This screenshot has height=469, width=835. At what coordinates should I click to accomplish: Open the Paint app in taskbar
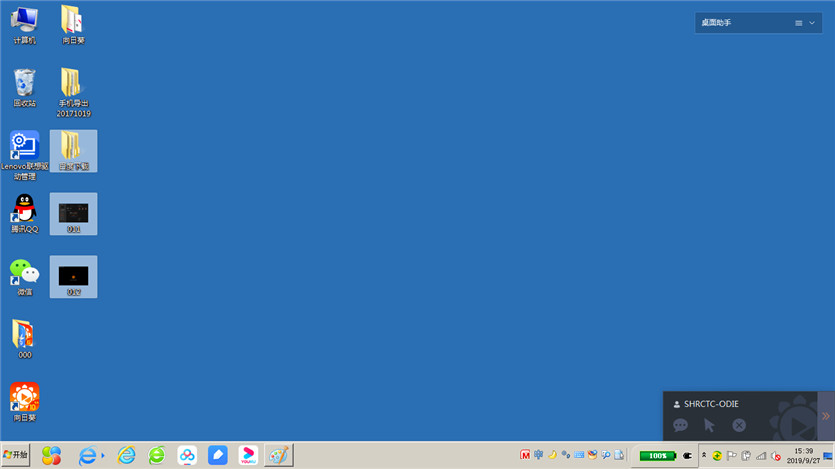pos(279,455)
